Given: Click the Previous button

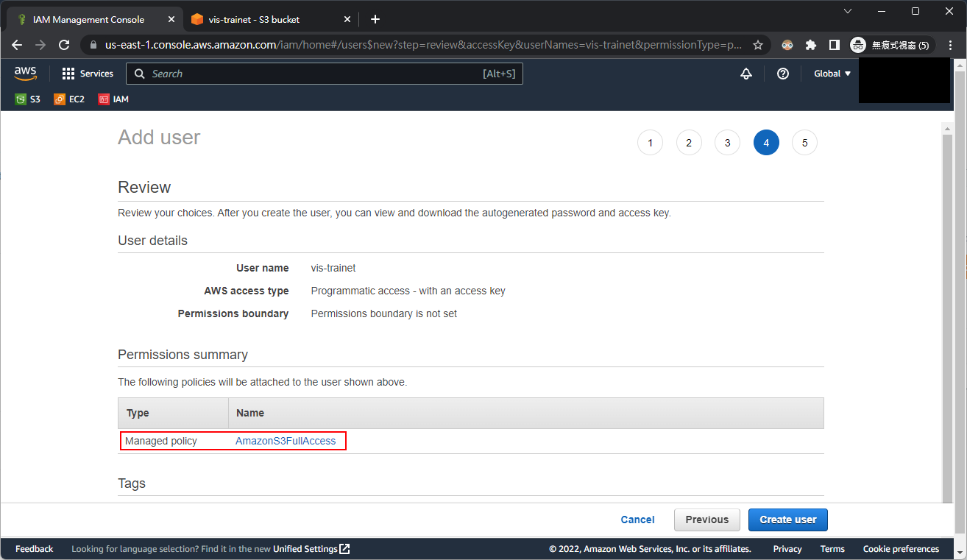Looking at the screenshot, I should coord(707,520).
